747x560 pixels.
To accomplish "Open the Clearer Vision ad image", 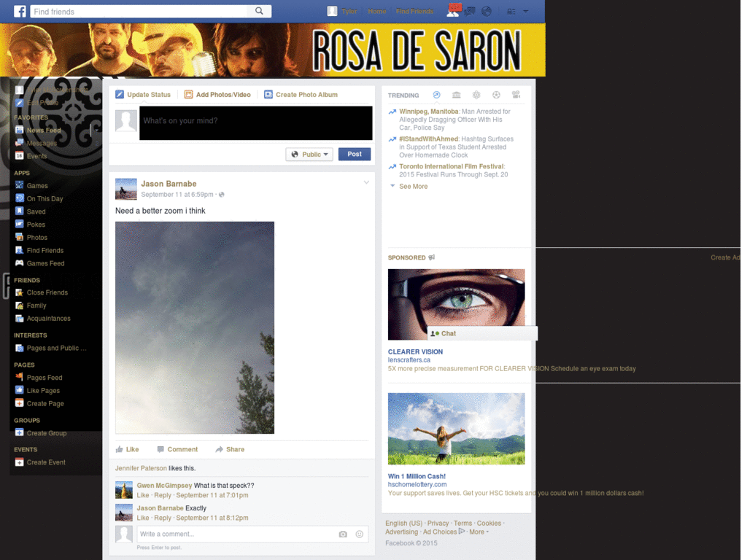I will pyautogui.click(x=457, y=304).
